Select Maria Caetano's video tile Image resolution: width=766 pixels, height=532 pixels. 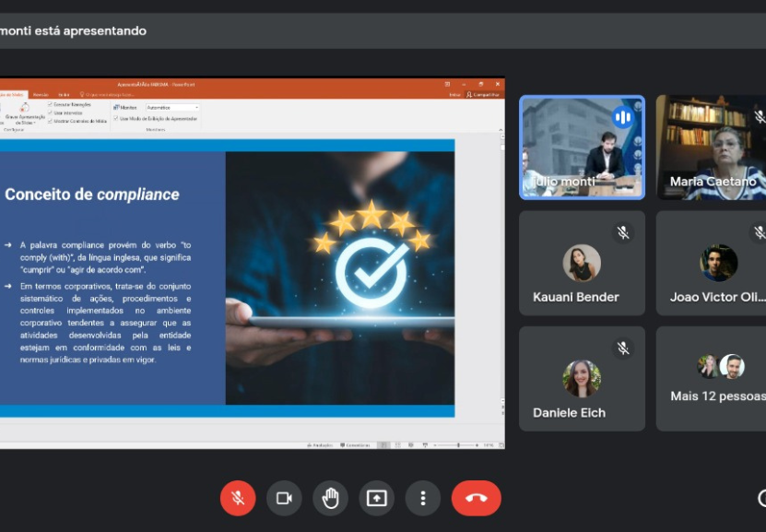[712, 148]
